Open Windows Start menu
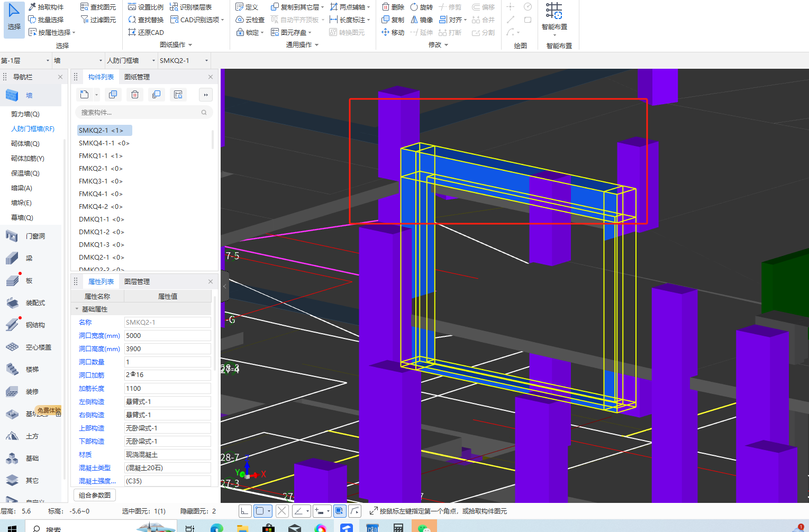This screenshot has width=809, height=532. coord(11,527)
